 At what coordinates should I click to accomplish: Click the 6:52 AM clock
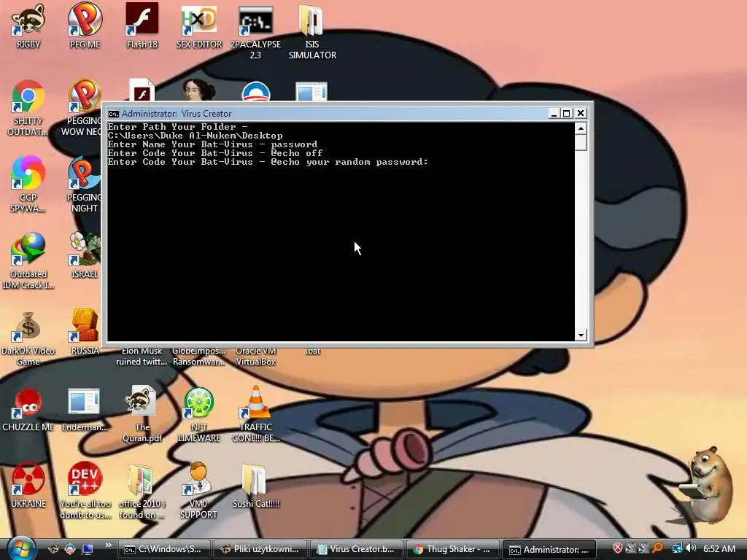(x=719, y=548)
